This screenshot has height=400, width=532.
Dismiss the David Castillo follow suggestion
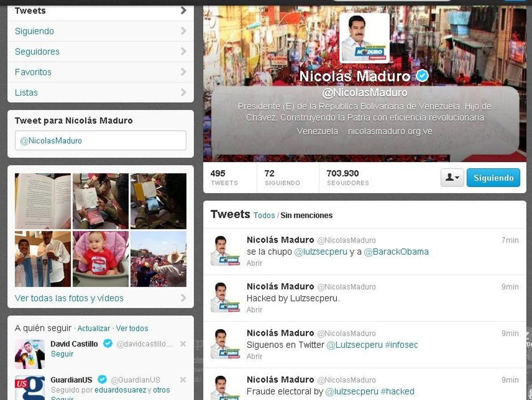183,344
